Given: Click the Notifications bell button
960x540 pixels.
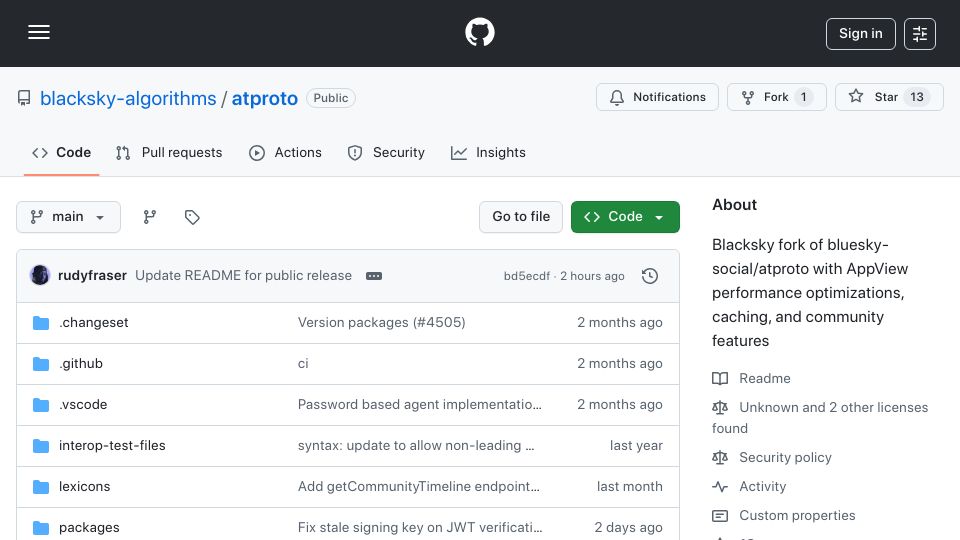Looking at the screenshot, I should click(657, 97).
